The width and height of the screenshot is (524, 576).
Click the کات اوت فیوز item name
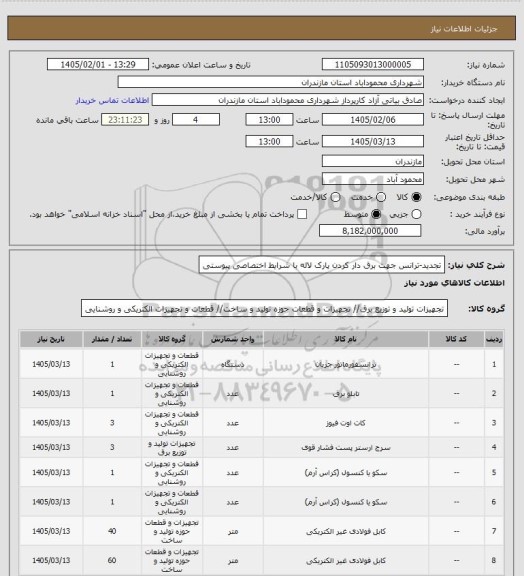click(346, 423)
